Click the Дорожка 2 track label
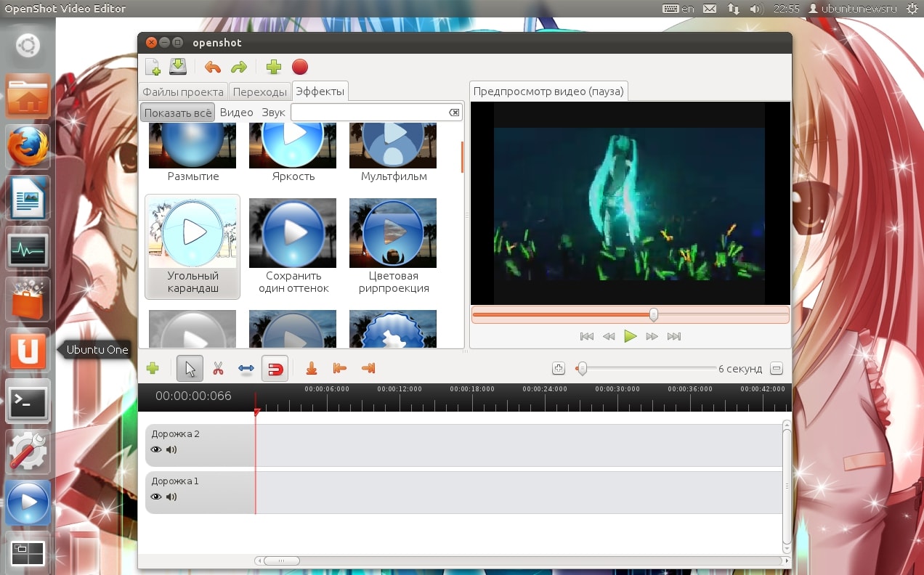Viewport: 924px width, 575px height. pos(175,434)
